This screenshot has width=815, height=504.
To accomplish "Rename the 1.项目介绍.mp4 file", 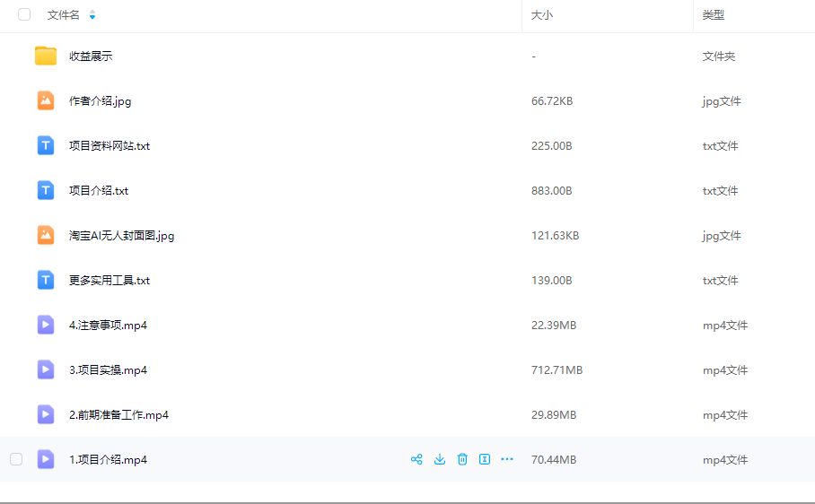I will [485, 459].
